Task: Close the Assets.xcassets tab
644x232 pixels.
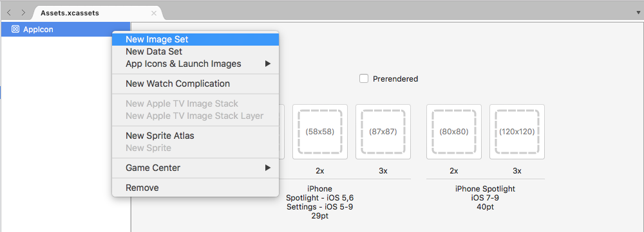Action: click(154, 13)
